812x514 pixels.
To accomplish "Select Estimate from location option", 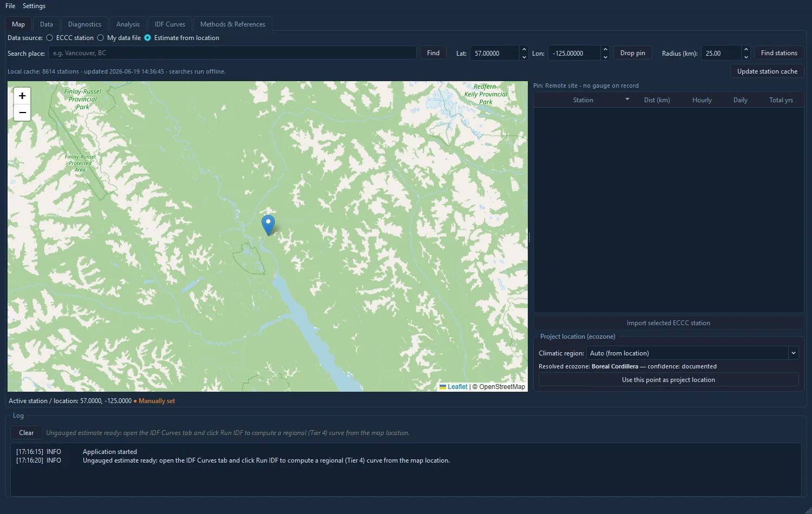I will click(x=181, y=38).
